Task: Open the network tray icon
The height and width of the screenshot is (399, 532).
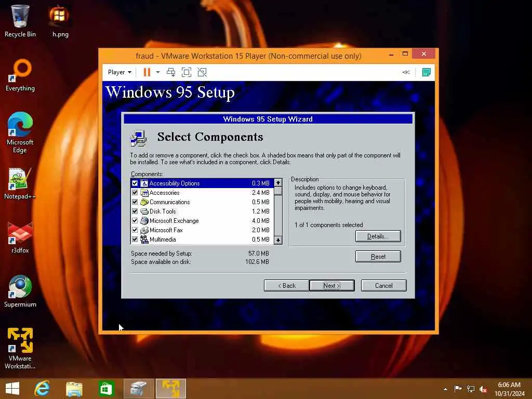Action: click(x=471, y=389)
